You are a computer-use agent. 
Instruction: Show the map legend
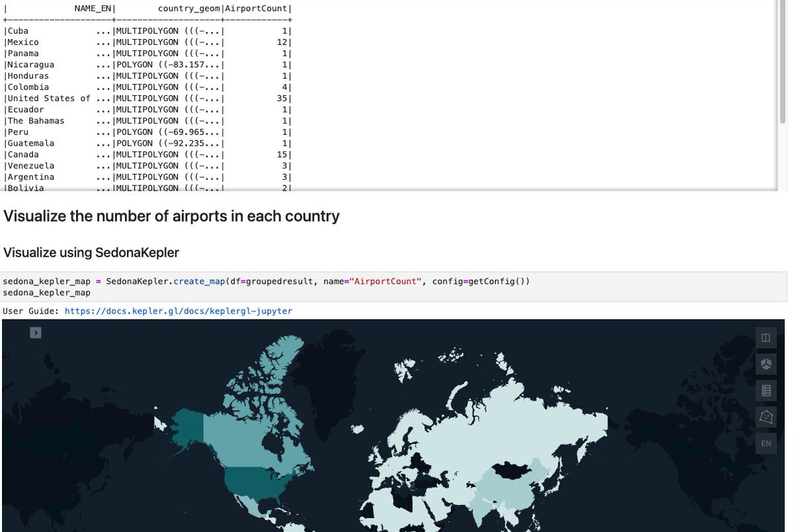pyautogui.click(x=766, y=390)
